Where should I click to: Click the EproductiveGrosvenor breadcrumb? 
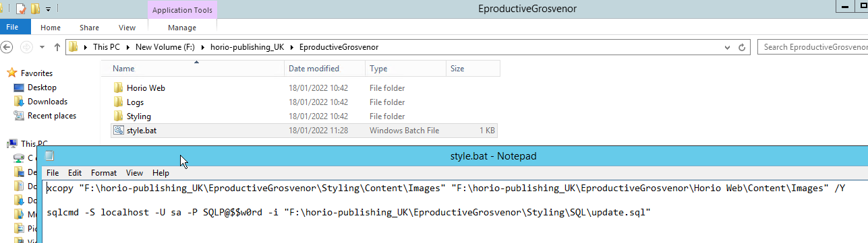[339, 47]
